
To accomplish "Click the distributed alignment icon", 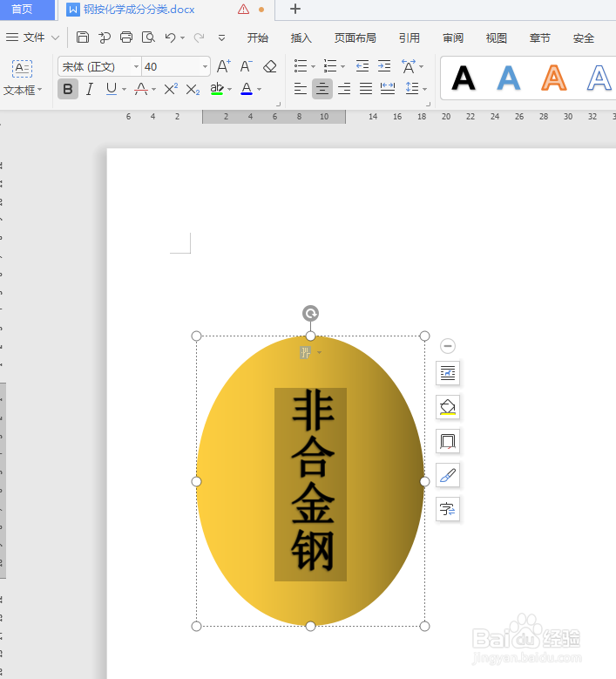I will [388, 89].
